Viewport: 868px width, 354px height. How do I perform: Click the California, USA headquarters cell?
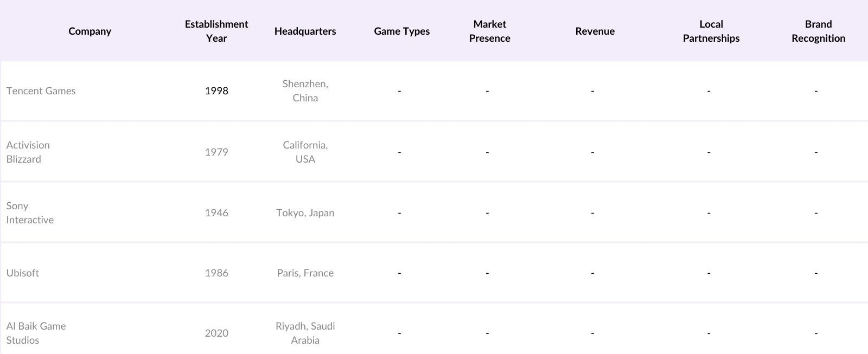point(305,152)
